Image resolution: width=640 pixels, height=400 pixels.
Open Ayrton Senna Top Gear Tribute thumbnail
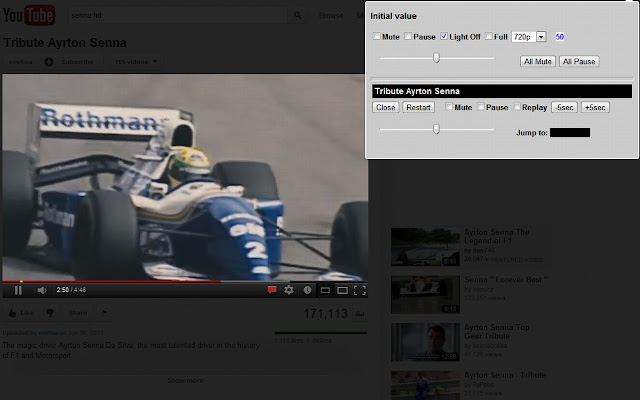425,342
